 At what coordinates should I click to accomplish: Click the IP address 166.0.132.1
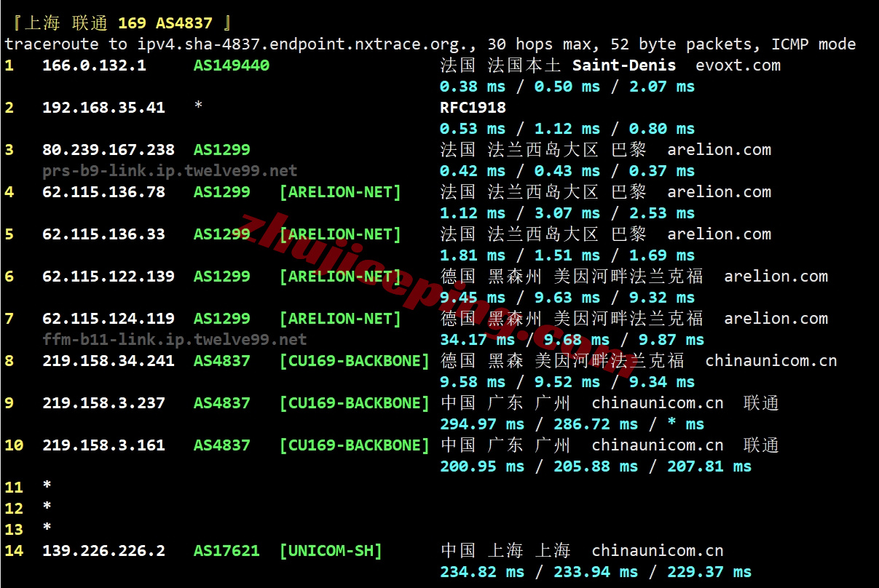94,65
